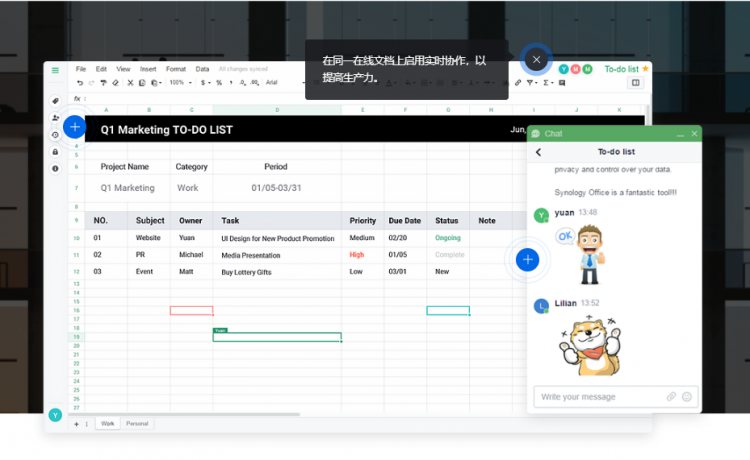750x460 pixels.
Task: Expand the 100% zoom dropdown
Action: point(180,83)
